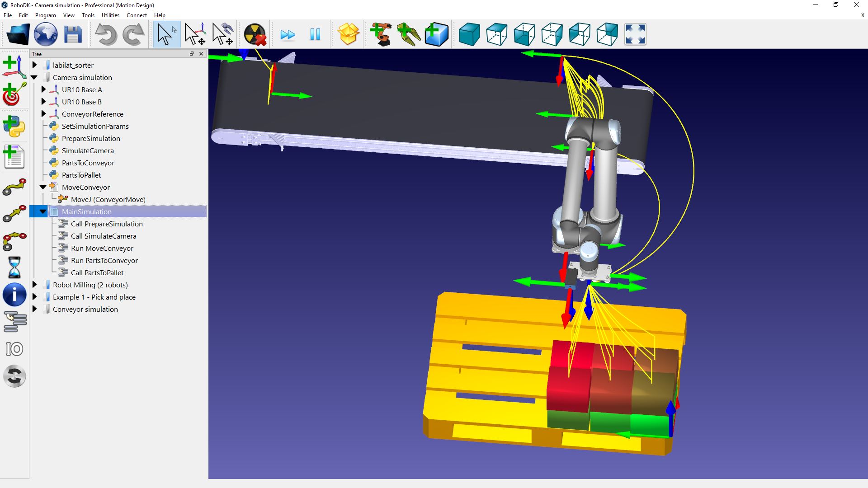Click the Set digital IO icon
This screenshot has width=868, height=488.
14,349
